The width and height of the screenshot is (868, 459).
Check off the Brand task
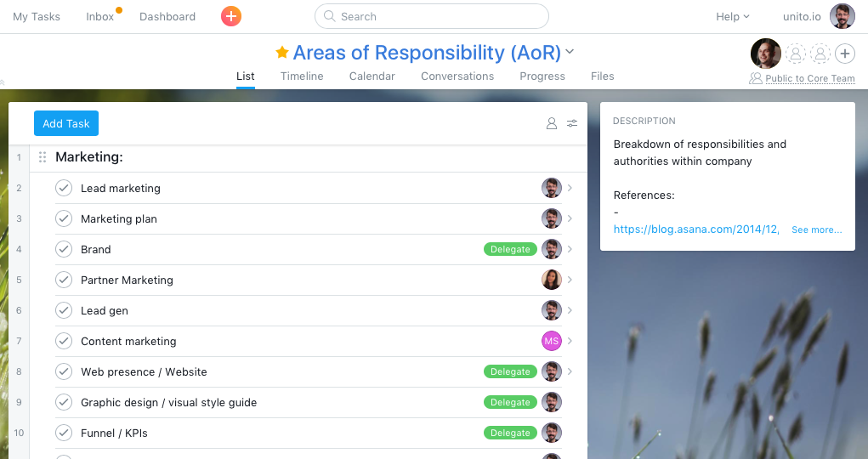tap(64, 249)
